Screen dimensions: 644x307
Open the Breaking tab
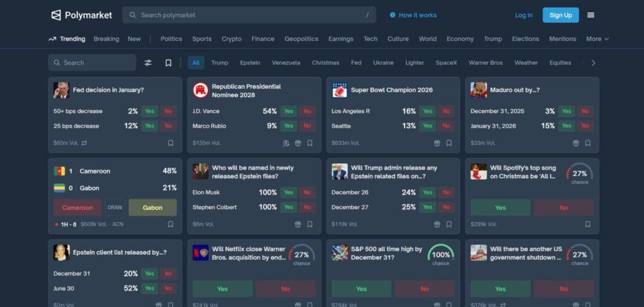point(106,39)
